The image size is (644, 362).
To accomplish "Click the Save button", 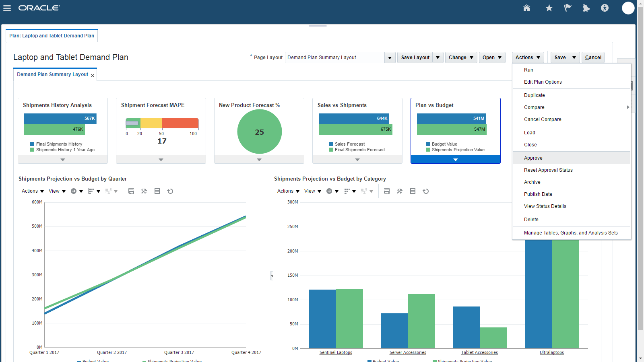I will coord(560,58).
